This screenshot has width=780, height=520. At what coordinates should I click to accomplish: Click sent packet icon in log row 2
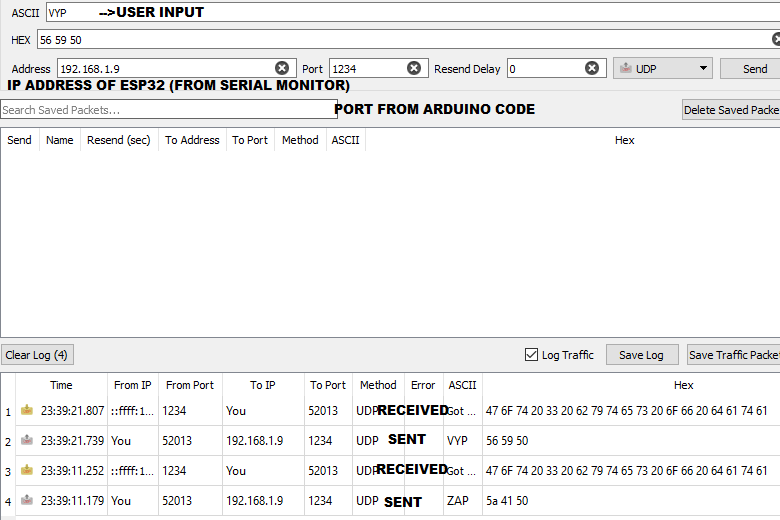click(27, 440)
